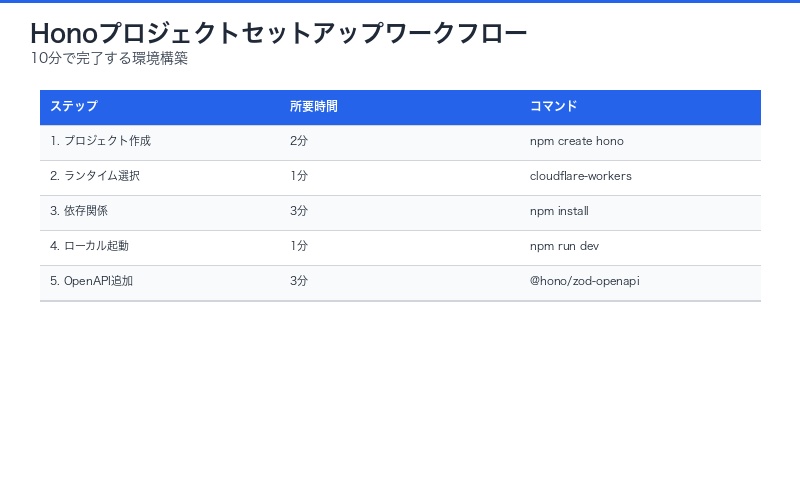Click the 2. ランタイム選択 step cell

click(x=95, y=177)
